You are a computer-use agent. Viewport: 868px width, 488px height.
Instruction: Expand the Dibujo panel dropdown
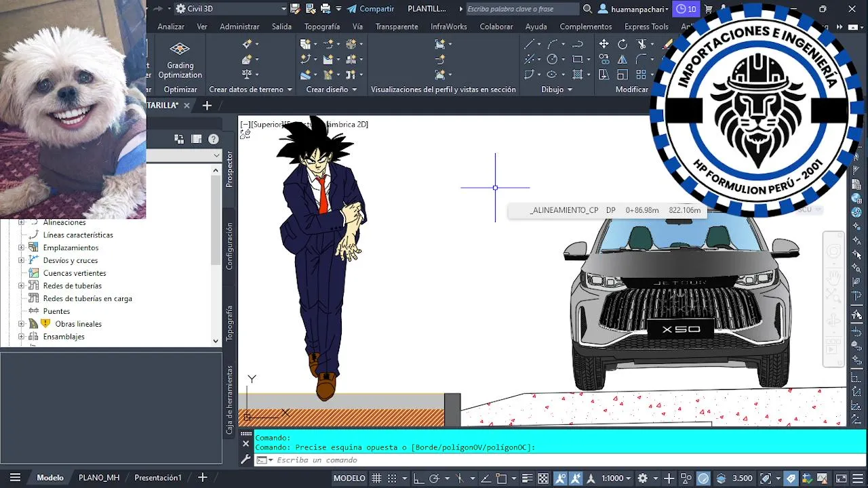pos(557,89)
